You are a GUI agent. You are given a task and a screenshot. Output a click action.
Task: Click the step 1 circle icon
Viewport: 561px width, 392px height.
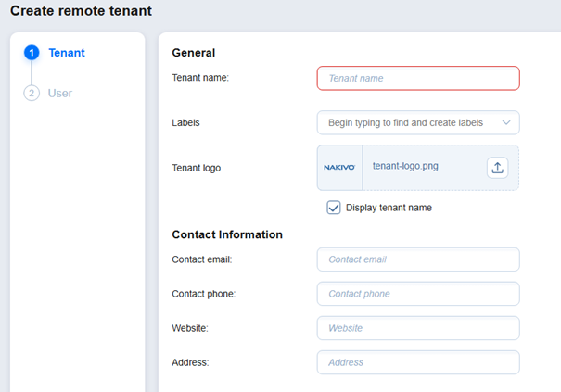32,53
